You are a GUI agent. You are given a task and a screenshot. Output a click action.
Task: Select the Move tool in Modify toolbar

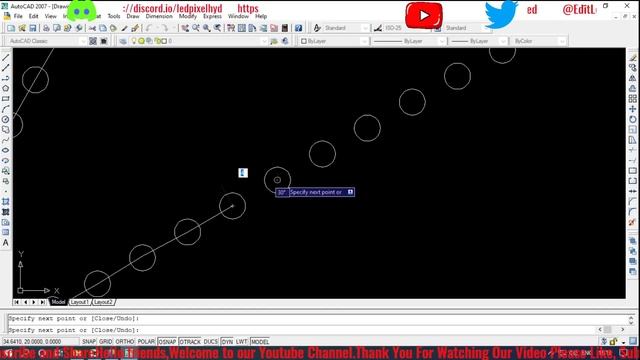633,109
